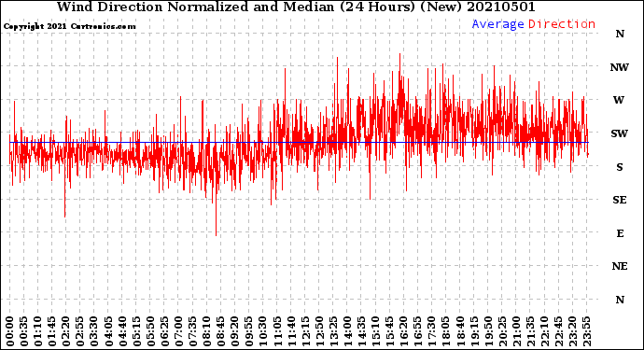The image size is (644, 350).
Task: Click the 05:15 time axis label
Action: point(136,331)
